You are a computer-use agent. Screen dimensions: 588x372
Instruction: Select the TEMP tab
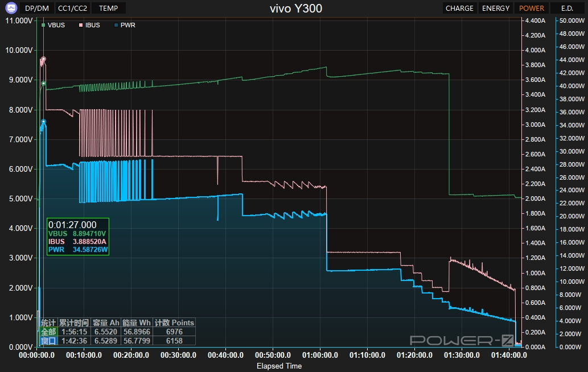(x=108, y=8)
